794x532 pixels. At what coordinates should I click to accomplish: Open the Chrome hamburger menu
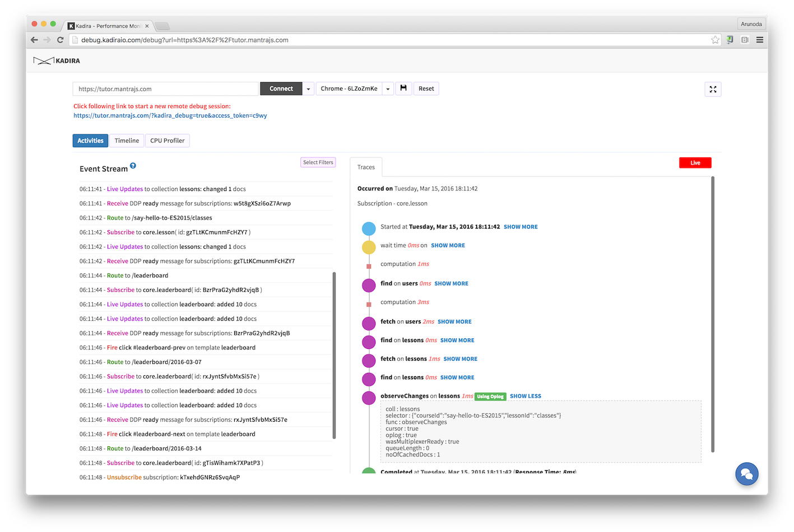[760, 40]
